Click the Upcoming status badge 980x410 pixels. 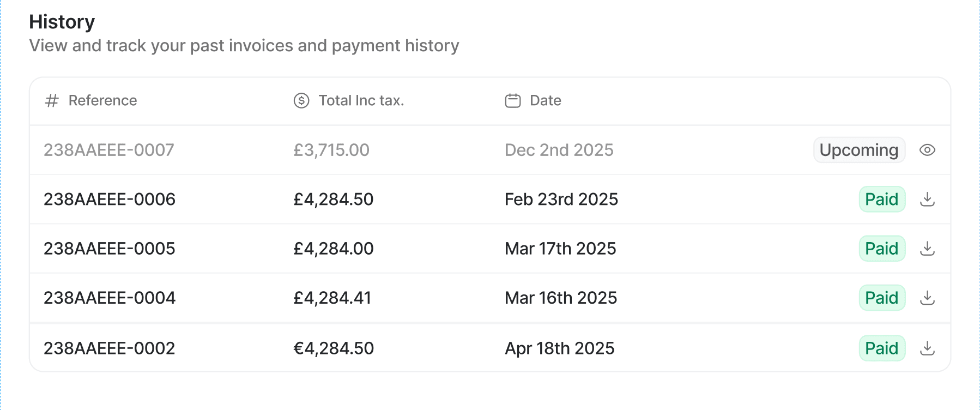pos(859,150)
